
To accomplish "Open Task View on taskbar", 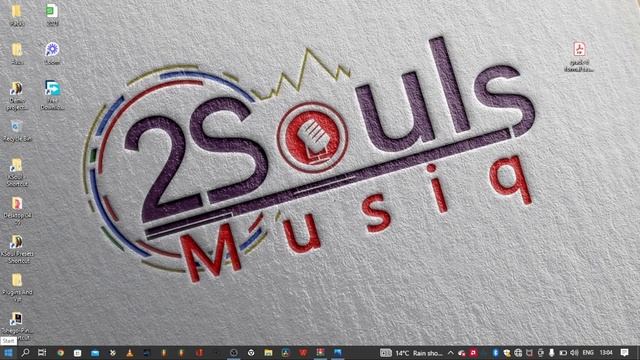I will (42, 353).
